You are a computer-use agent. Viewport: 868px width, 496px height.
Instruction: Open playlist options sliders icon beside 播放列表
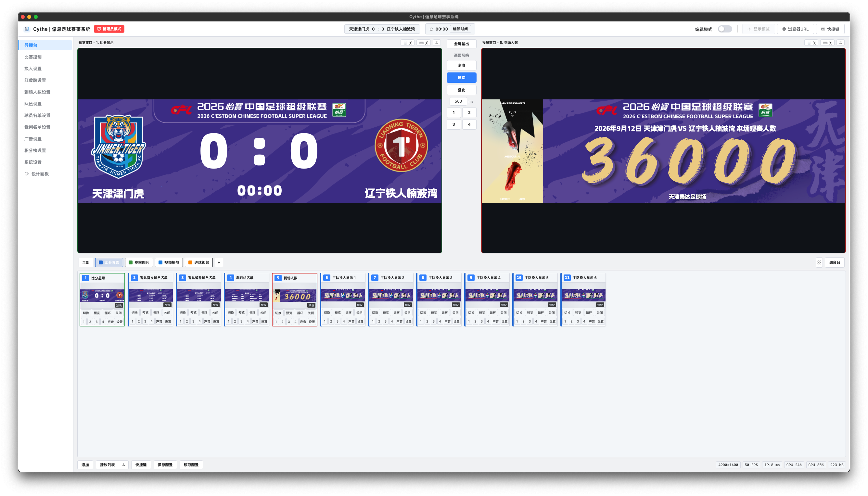click(124, 465)
